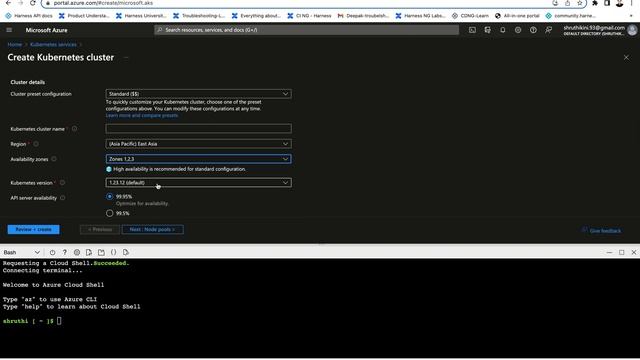The width and height of the screenshot is (640, 360).
Task: Click the browser side panel icon
Action: (x=607, y=3)
